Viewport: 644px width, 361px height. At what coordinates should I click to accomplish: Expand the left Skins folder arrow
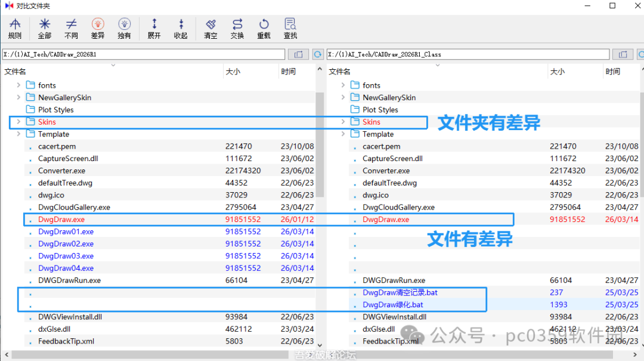18,122
